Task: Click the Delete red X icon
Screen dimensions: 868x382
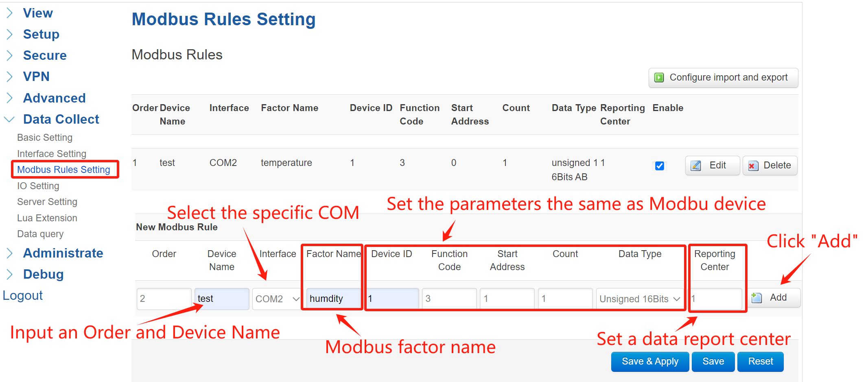Action: (x=753, y=166)
